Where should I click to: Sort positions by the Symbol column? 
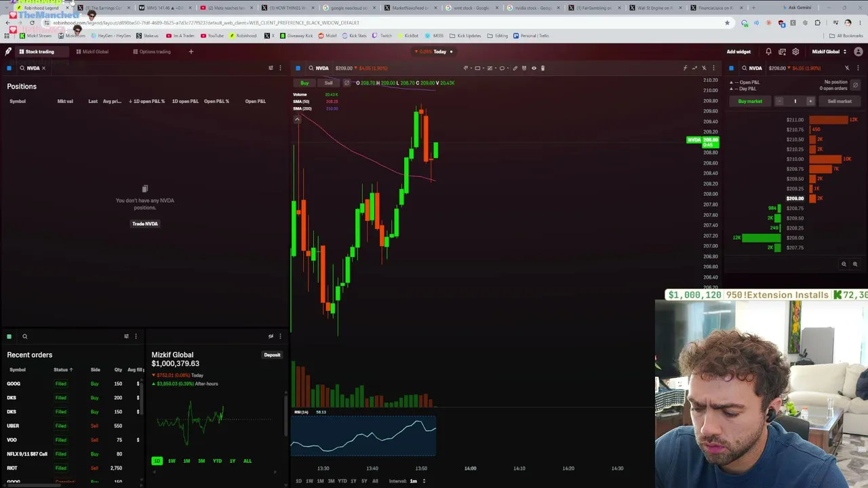point(18,101)
